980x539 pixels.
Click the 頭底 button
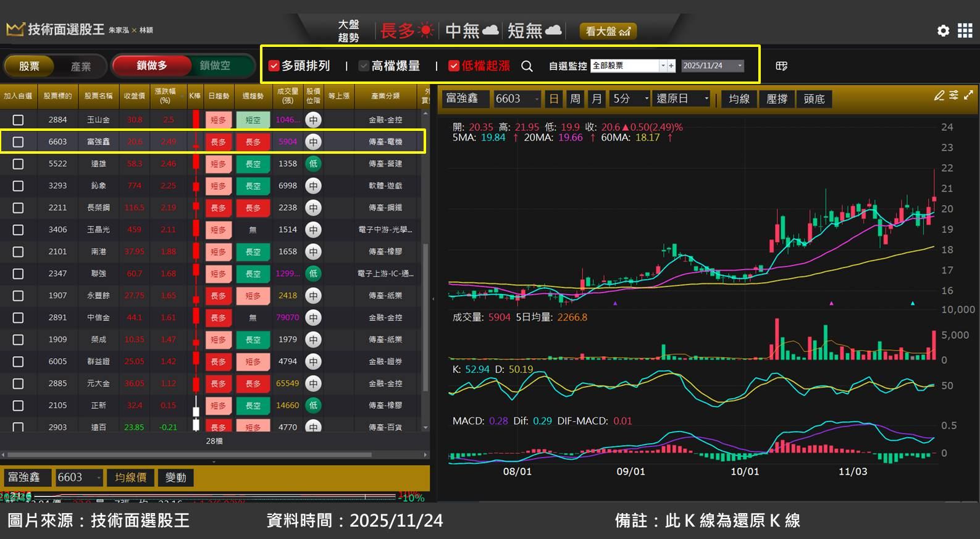[x=815, y=99]
